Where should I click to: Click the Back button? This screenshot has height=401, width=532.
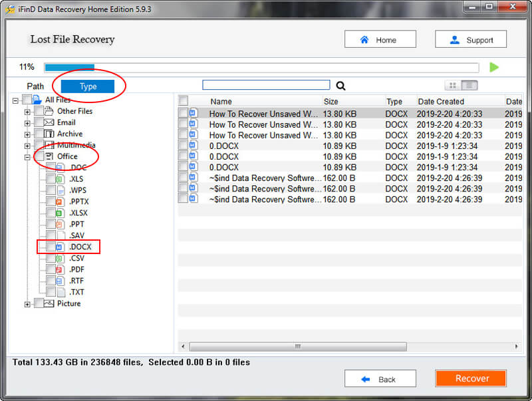tap(380, 378)
